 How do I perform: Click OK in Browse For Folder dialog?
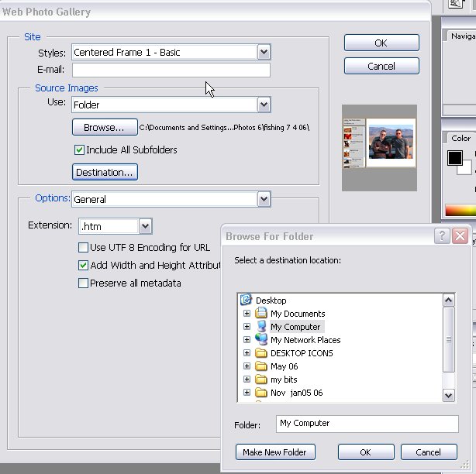[366, 452]
